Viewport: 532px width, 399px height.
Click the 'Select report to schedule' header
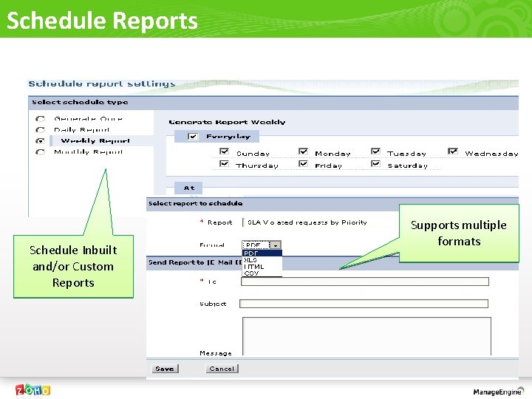(195, 204)
